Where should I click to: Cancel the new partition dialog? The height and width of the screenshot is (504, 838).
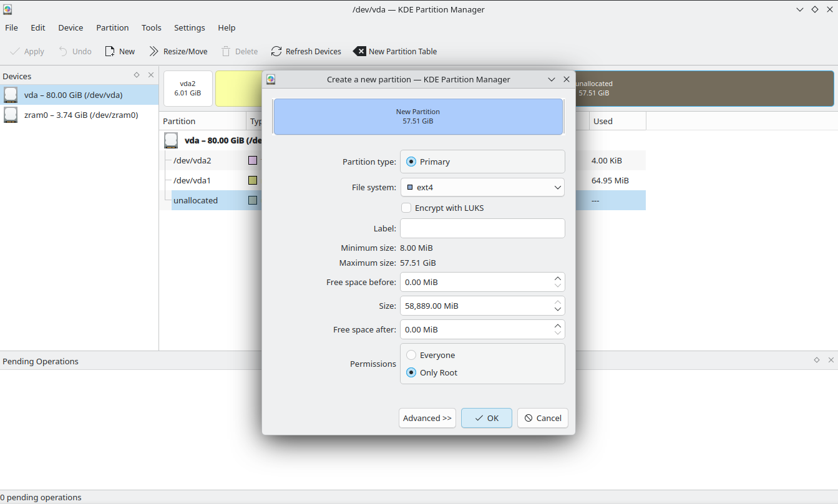(x=543, y=418)
